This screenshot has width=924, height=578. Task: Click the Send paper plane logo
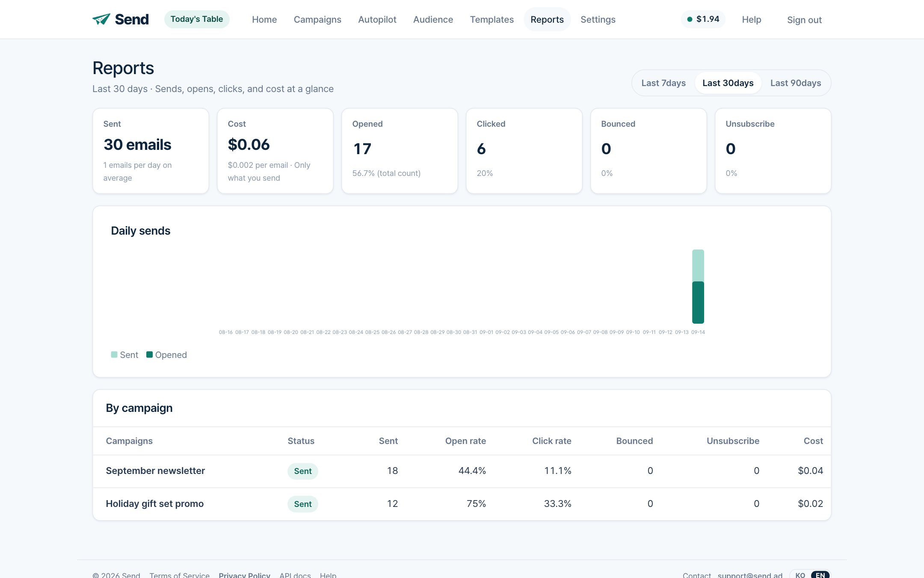click(x=101, y=19)
